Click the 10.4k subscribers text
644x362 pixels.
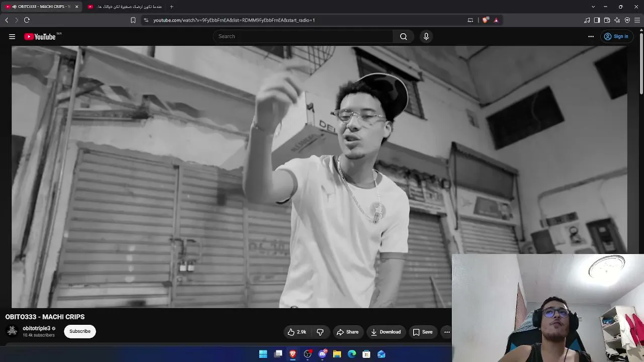click(x=38, y=335)
